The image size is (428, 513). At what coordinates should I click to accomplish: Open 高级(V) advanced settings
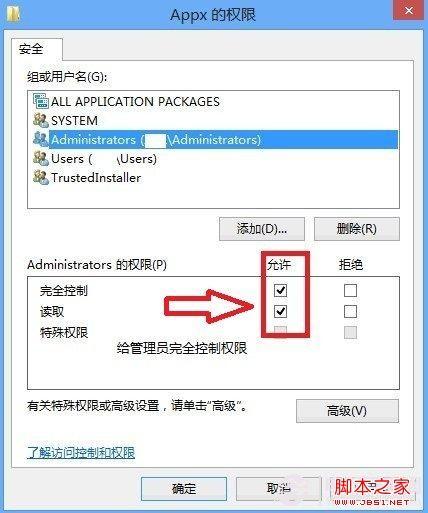347,411
